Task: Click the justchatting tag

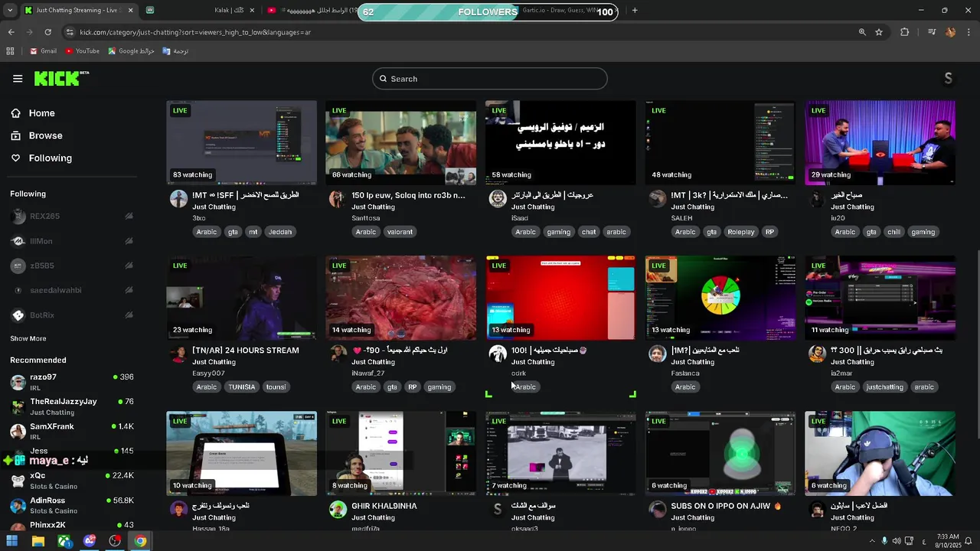Action: (x=884, y=387)
